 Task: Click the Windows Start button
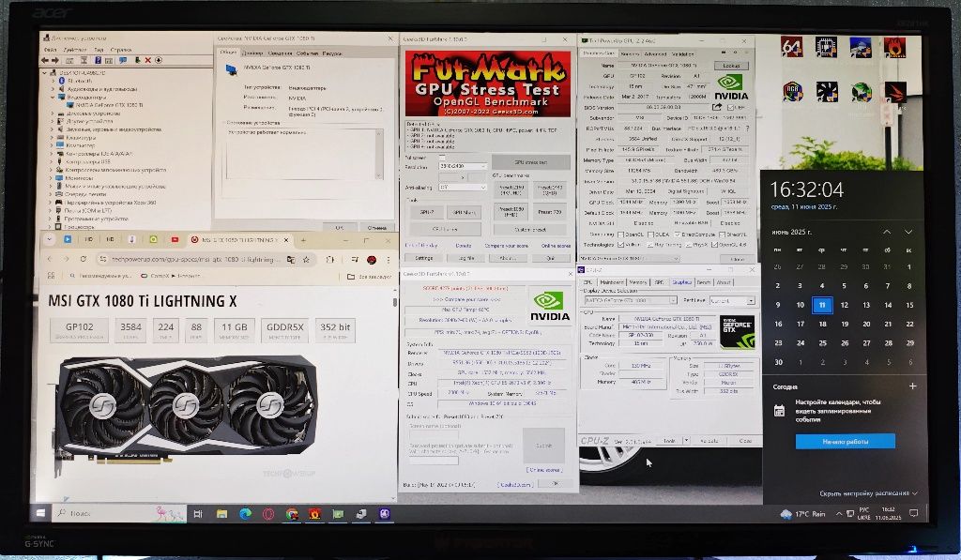pos(40,513)
